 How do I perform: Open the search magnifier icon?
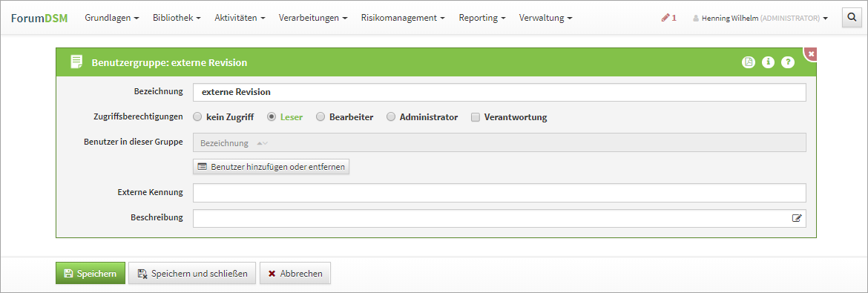coord(852,18)
